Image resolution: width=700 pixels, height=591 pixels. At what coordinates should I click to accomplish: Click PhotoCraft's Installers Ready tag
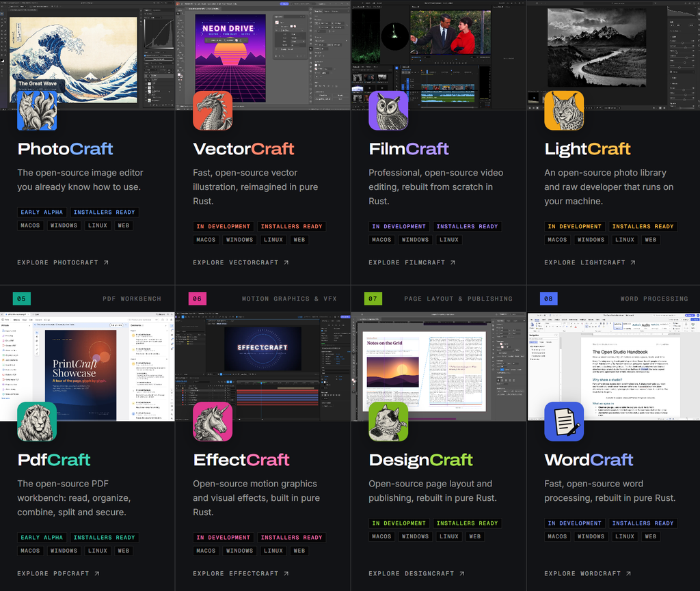click(x=104, y=212)
